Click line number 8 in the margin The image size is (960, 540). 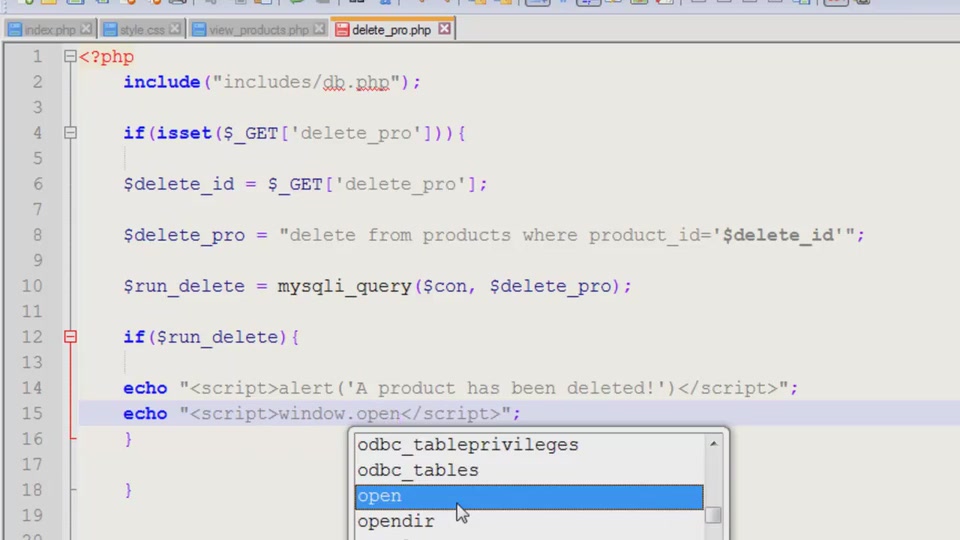pyautogui.click(x=37, y=235)
